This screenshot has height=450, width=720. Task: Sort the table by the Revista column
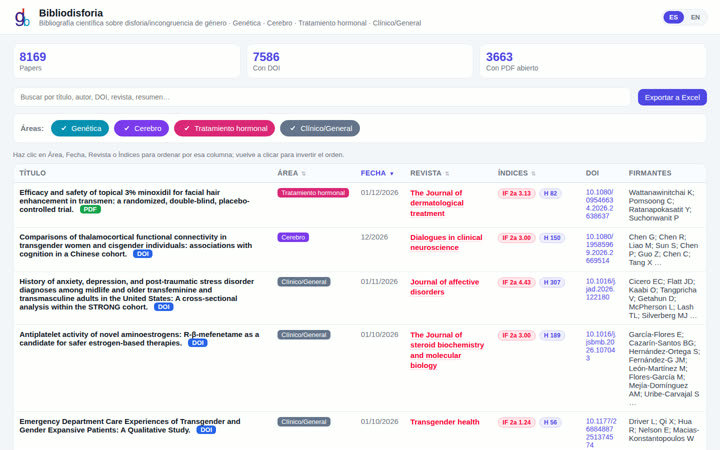(429, 173)
